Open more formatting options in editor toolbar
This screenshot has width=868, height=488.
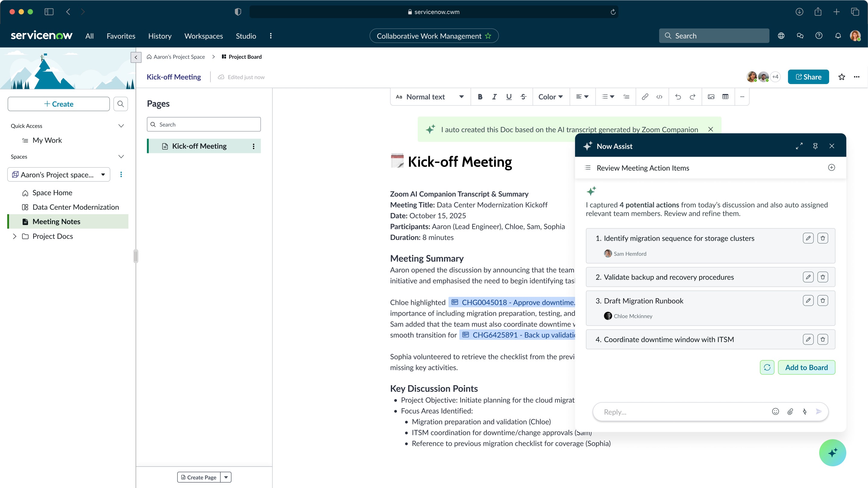point(742,97)
